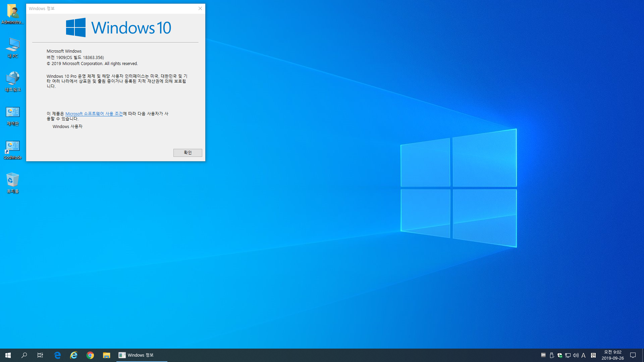Viewport: 644px width, 362px height.
Task: Open the Microsoft 소프트웨어 사용 조건 link
Action: (x=94, y=114)
